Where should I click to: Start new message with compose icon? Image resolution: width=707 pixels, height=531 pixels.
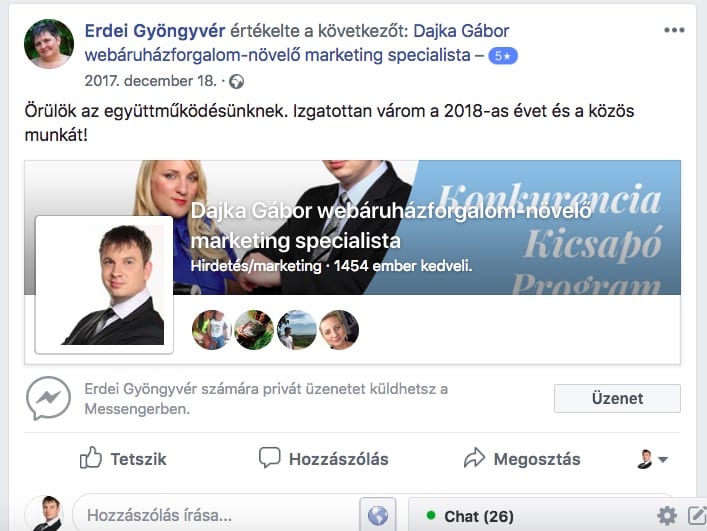[697, 516]
